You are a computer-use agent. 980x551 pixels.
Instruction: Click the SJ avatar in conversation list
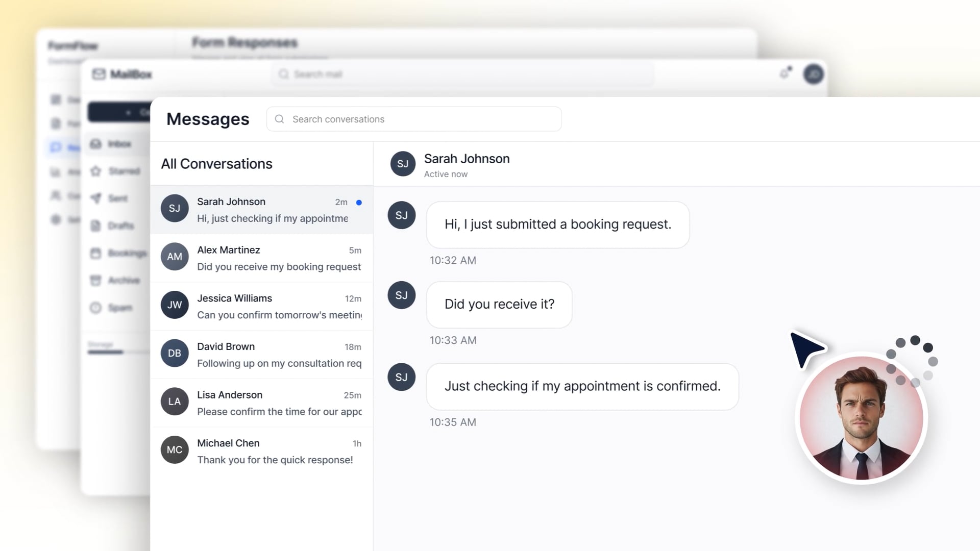click(175, 208)
